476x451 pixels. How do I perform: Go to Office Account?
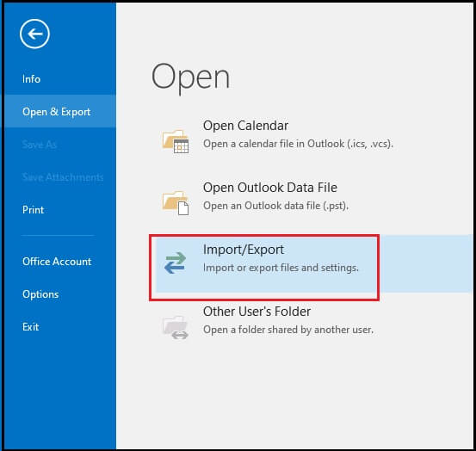pos(57,262)
